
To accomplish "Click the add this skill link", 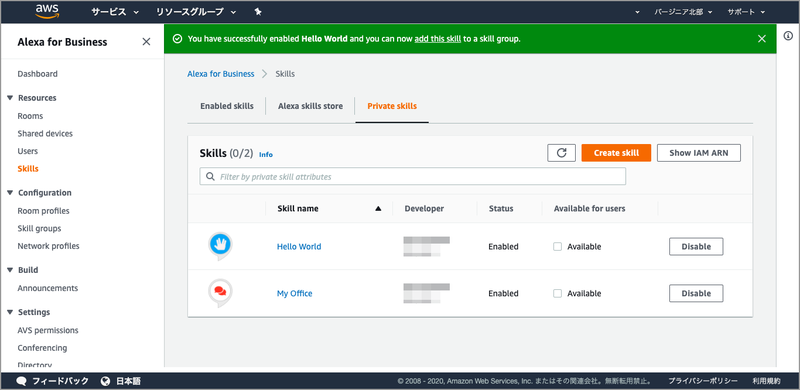I will coord(438,39).
